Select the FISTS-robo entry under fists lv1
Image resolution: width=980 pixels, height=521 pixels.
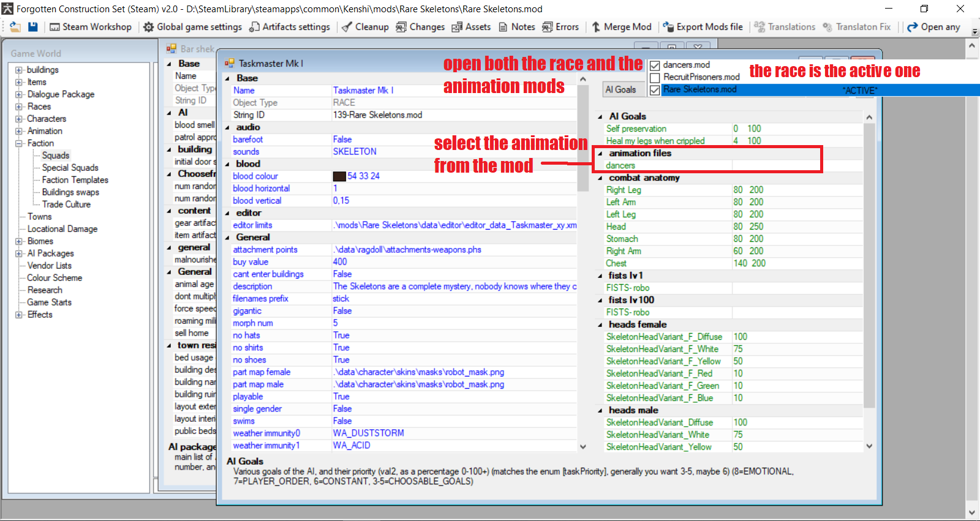pyautogui.click(x=628, y=288)
